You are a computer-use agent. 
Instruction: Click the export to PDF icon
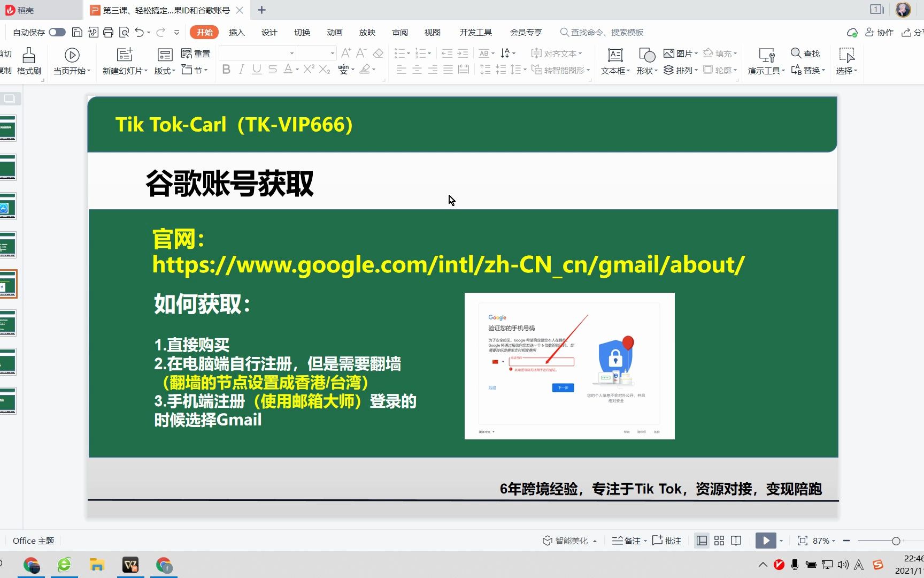pyautogui.click(x=93, y=32)
